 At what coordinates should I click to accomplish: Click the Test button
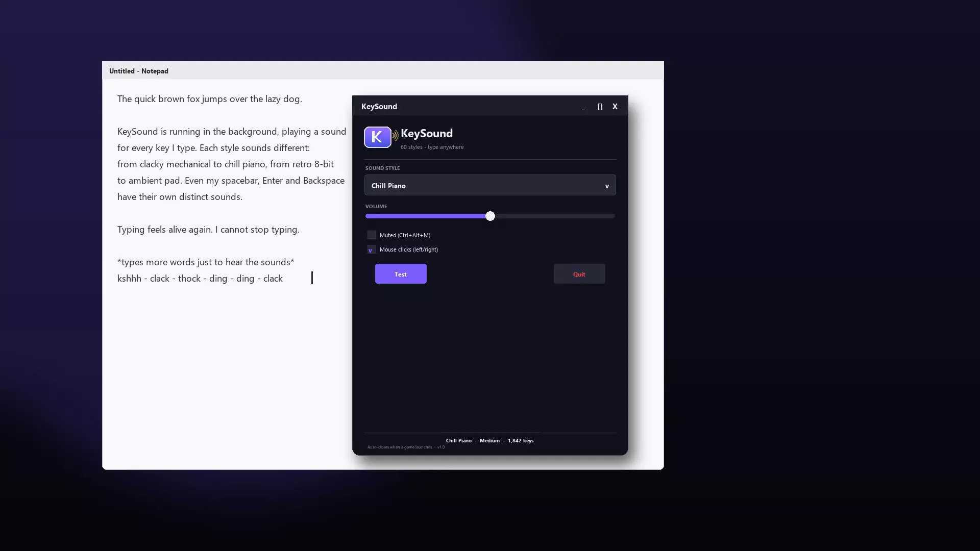pos(401,274)
